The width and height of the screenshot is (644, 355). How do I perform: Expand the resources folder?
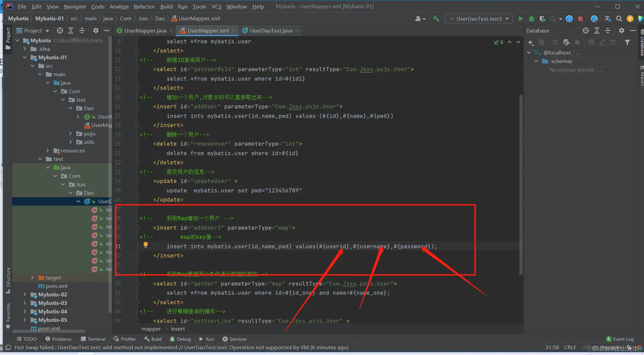[x=47, y=150]
